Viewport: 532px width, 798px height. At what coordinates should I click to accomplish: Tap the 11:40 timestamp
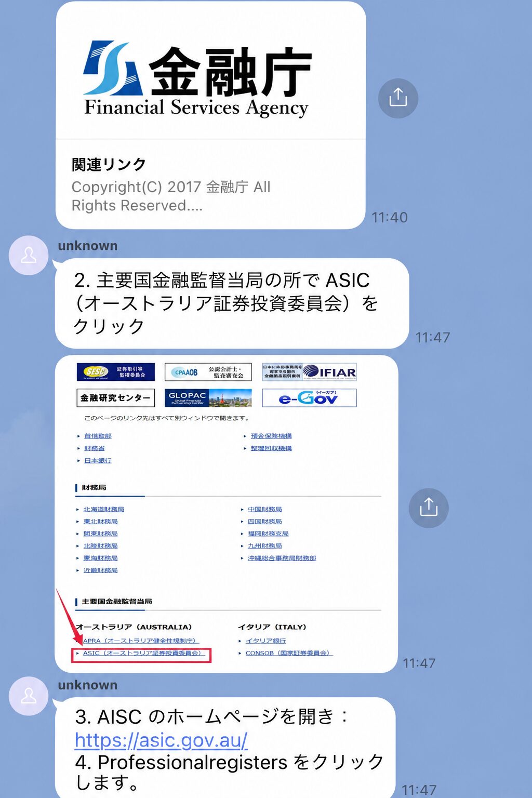click(390, 217)
